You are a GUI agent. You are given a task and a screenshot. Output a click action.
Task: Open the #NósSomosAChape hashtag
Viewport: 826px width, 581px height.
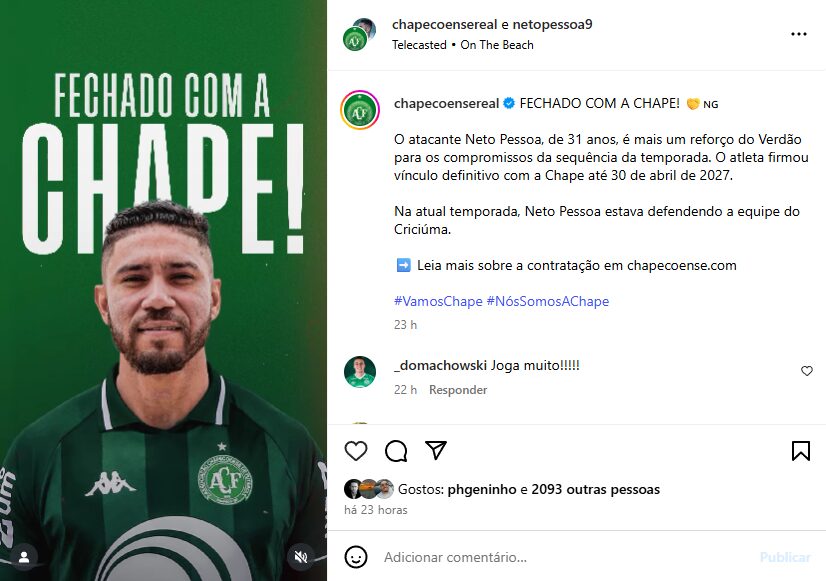548,301
